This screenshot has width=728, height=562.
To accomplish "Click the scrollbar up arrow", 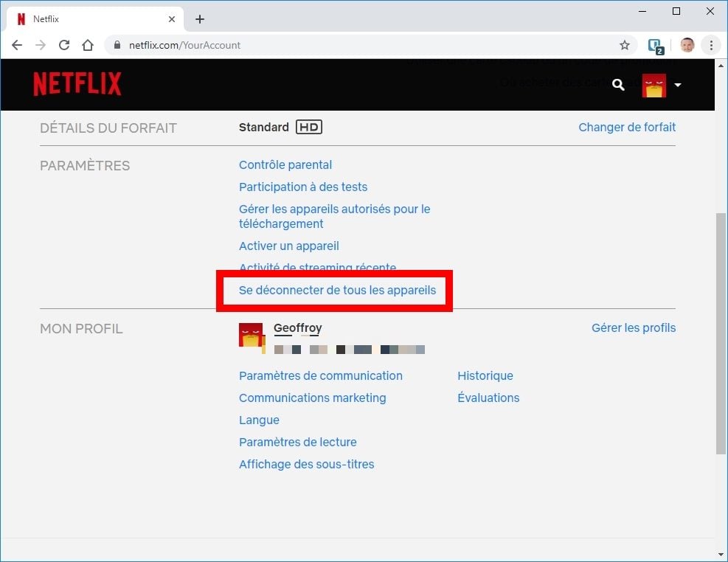I will coord(720,66).
